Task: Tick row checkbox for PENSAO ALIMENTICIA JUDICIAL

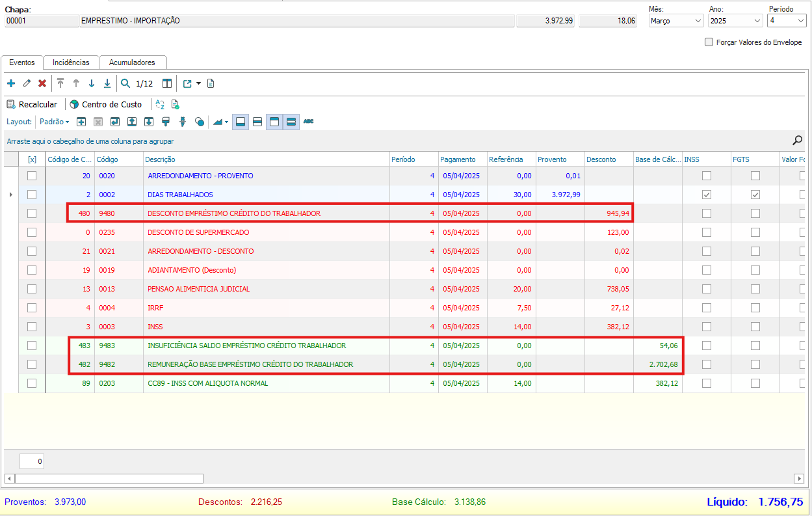Action: pos(32,289)
